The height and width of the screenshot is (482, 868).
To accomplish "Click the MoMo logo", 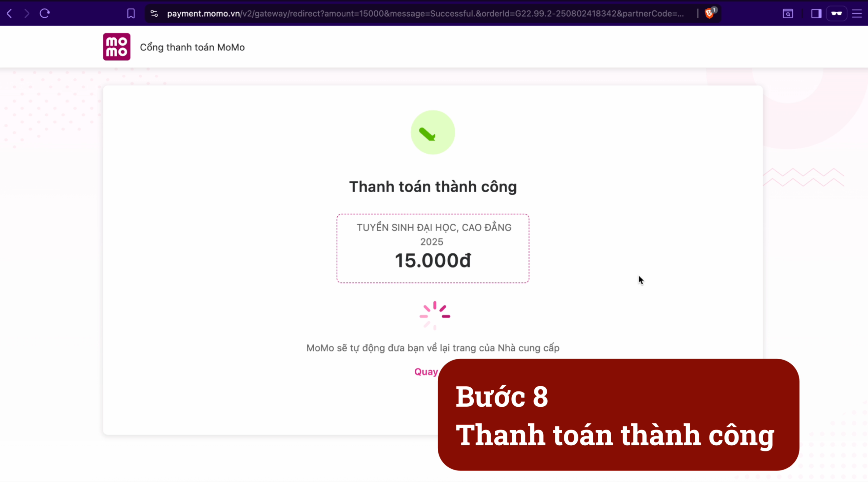I will [117, 47].
